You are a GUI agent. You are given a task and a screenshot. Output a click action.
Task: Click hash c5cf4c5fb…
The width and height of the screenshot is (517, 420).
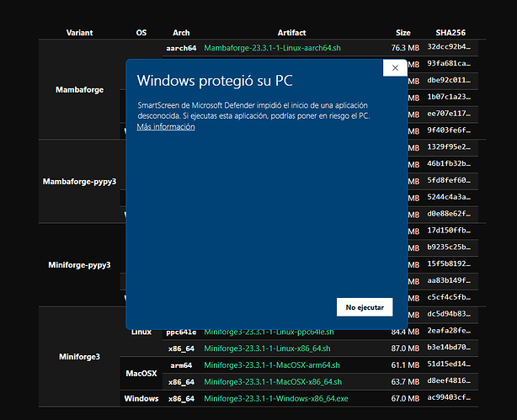(x=449, y=297)
